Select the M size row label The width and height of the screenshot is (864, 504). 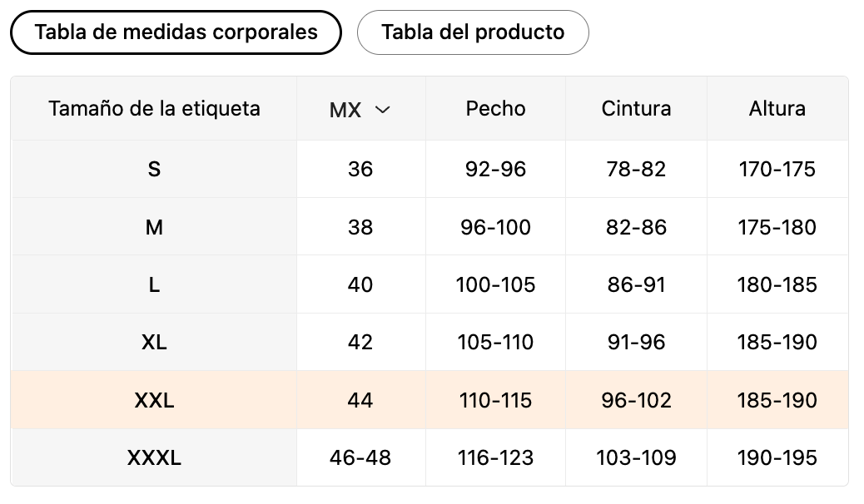(x=154, y=227)
